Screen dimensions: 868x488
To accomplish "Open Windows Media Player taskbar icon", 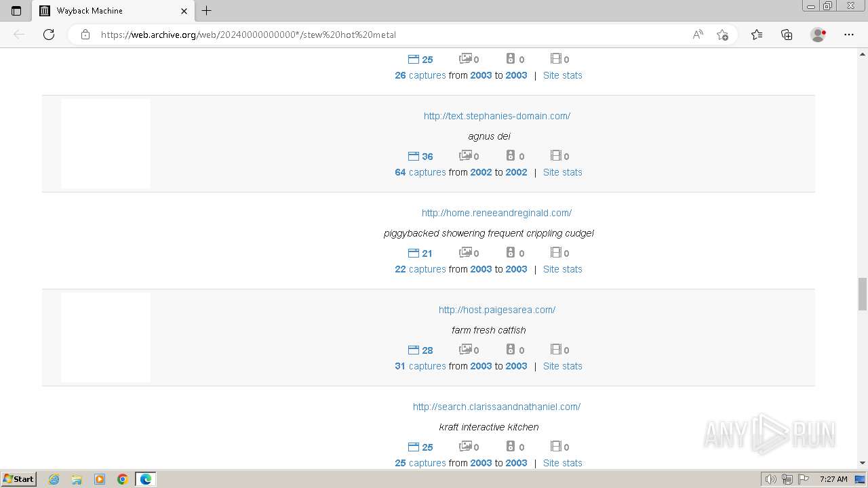I will tap(100, 479).
